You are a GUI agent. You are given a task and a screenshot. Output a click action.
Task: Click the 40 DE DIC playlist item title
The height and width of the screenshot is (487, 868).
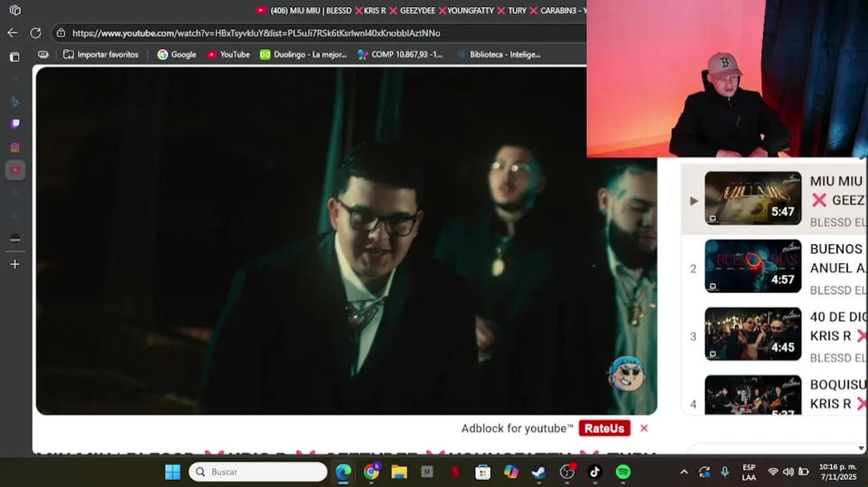[x=838, y=326]
